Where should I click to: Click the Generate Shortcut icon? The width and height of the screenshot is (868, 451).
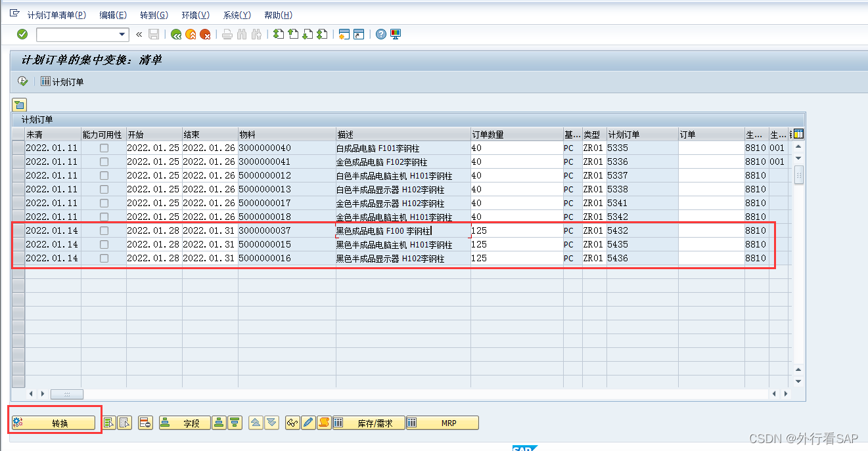coord(359,34)
